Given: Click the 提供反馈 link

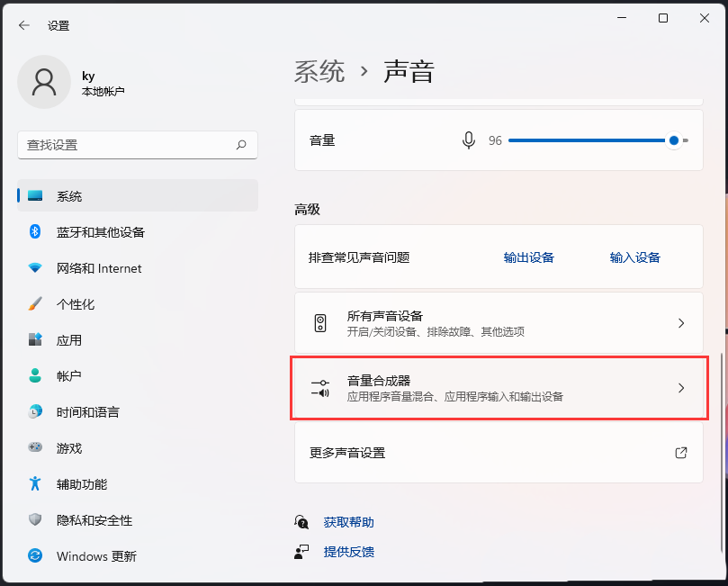Looking at the screenshot, I should (x=349, y=552).
